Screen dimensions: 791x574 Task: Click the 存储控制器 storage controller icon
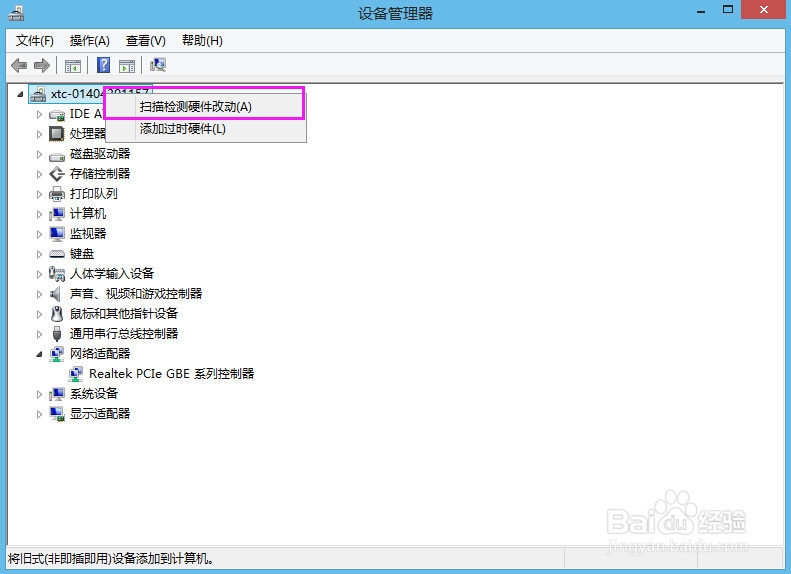tap(57, 174)
